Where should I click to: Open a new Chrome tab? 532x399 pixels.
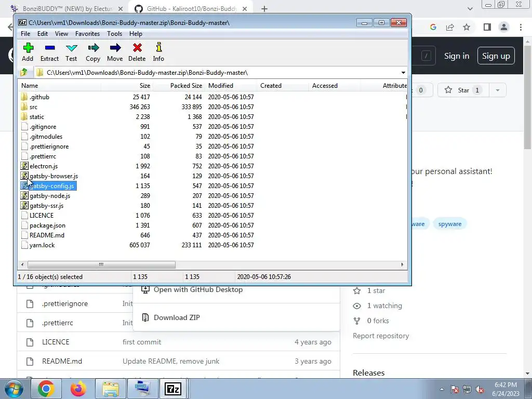click(x=264, y=9)
